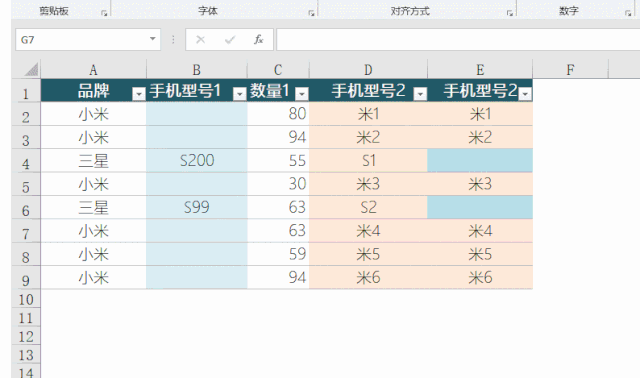The height and width of the screenshot is (378, 640).
Task: Select row 13 header
Action: point(26,355)
